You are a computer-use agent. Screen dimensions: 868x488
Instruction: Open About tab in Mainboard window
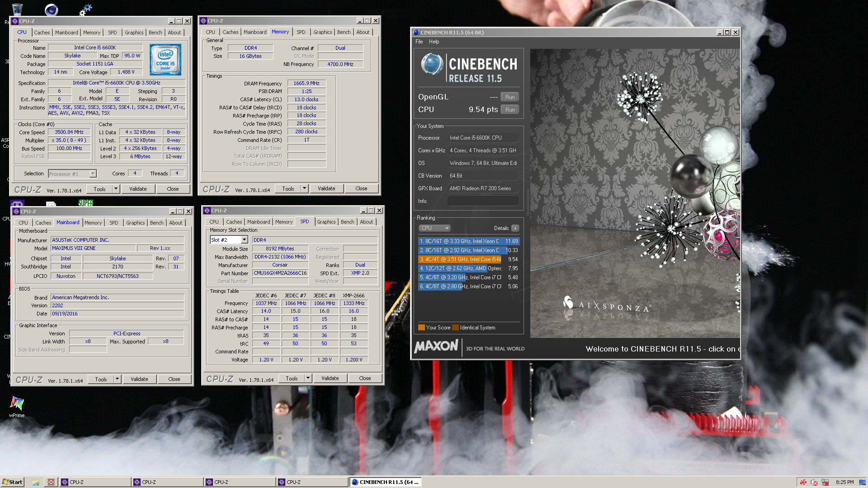click(176, 223)
